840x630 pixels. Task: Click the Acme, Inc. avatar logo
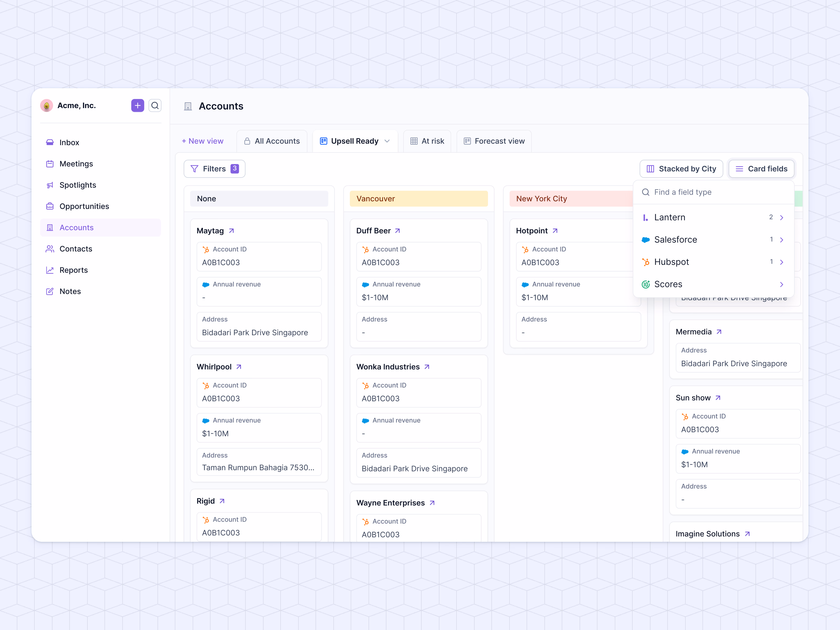coord(47,106)
